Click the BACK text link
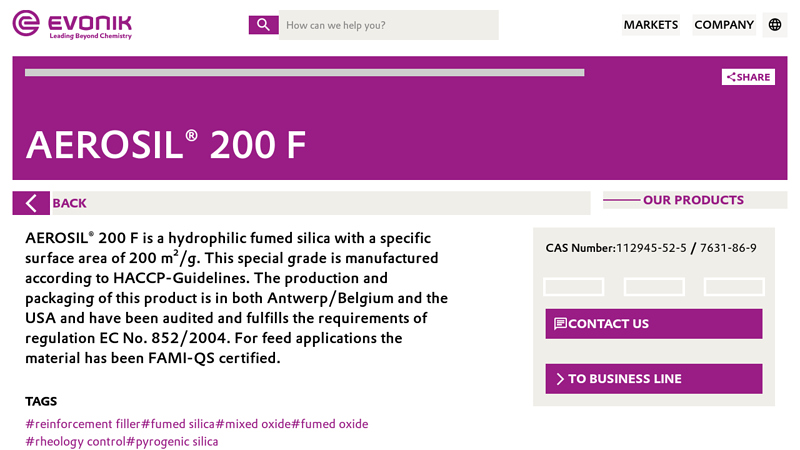This screenshot has height=450, width=800. point(69,203)
